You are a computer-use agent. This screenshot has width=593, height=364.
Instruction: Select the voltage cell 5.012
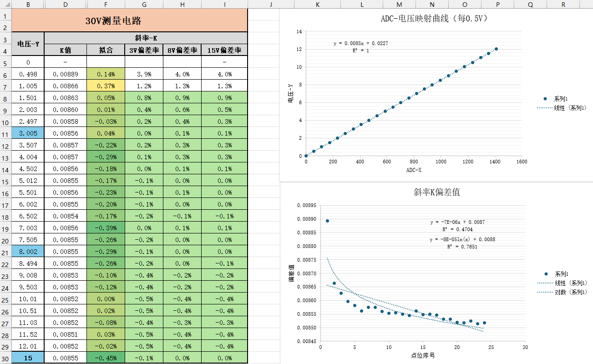[28, 181]
